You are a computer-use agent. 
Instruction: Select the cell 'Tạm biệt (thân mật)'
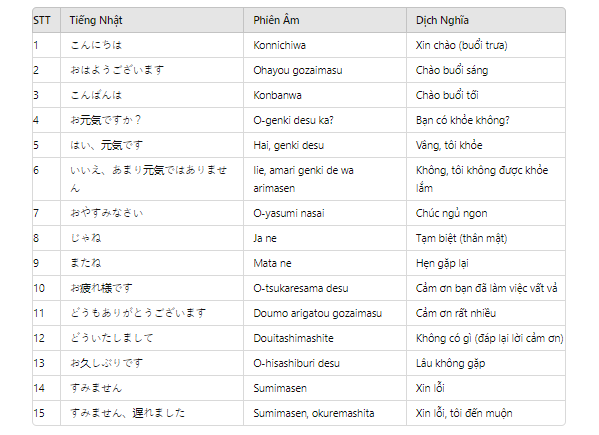pyautogui.click(x=486, y=238)
